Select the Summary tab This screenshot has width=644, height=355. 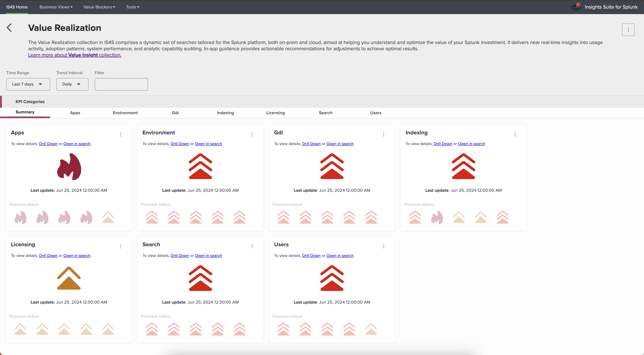pos(25,112)
